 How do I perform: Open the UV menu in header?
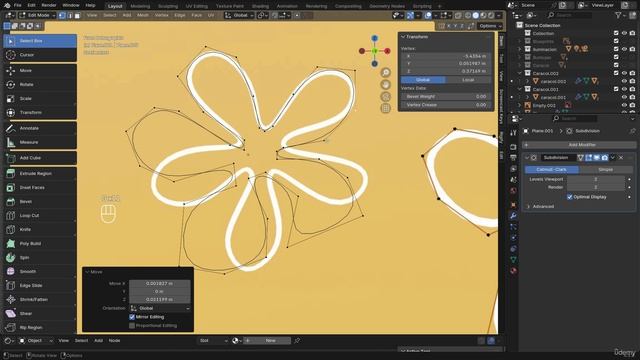(x=211, y=16)
